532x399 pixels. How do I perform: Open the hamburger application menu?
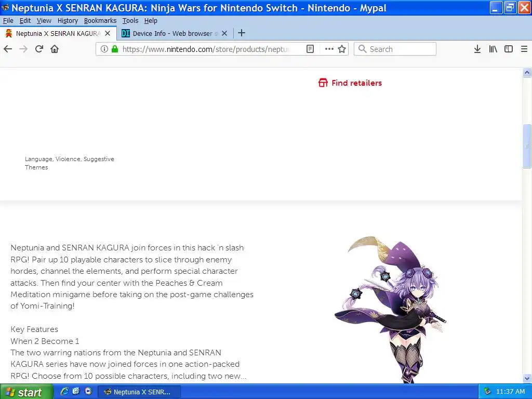[524, 49]
